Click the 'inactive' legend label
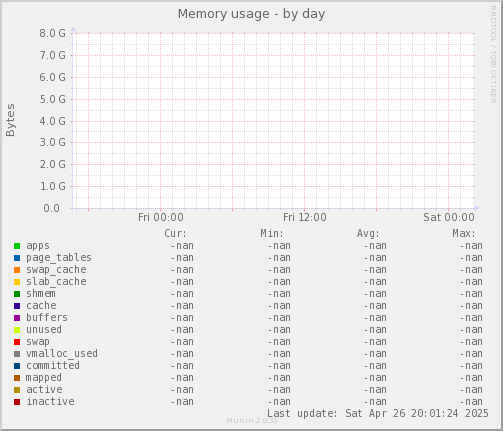The width and height of the screenshot is (503, 431). tap(50, 402)
